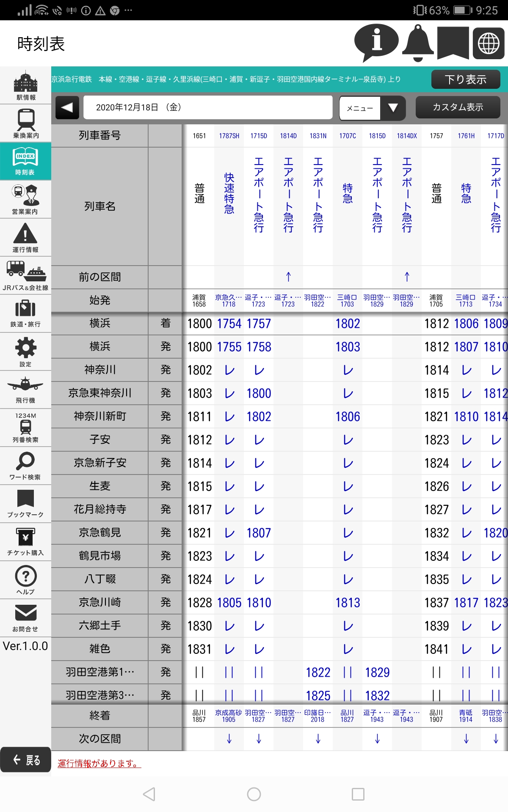
Task: Select 神奈川新町 station row
Action: [x=100, y=416]
